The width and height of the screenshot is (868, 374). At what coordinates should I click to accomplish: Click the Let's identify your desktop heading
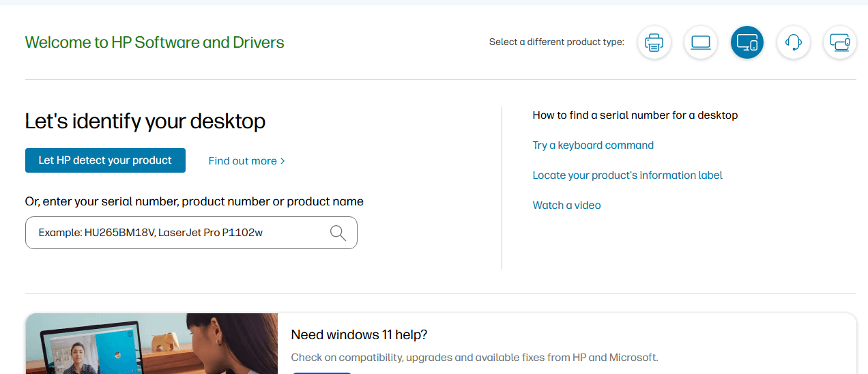[145, 121]
